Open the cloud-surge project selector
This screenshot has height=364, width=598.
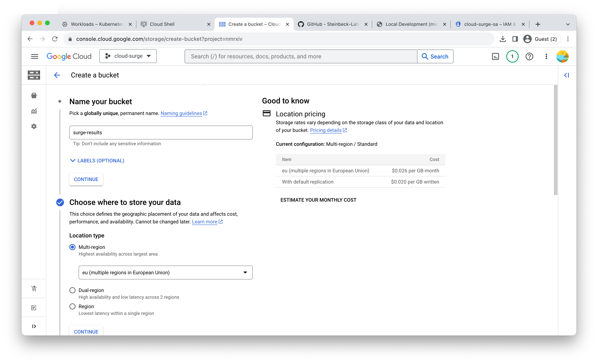(128, 56)
